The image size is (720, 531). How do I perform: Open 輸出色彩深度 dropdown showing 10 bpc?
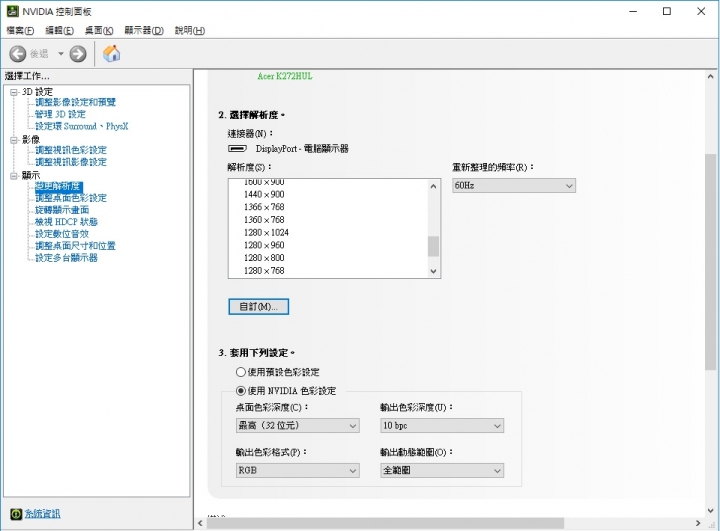click(x=442, y=425)
